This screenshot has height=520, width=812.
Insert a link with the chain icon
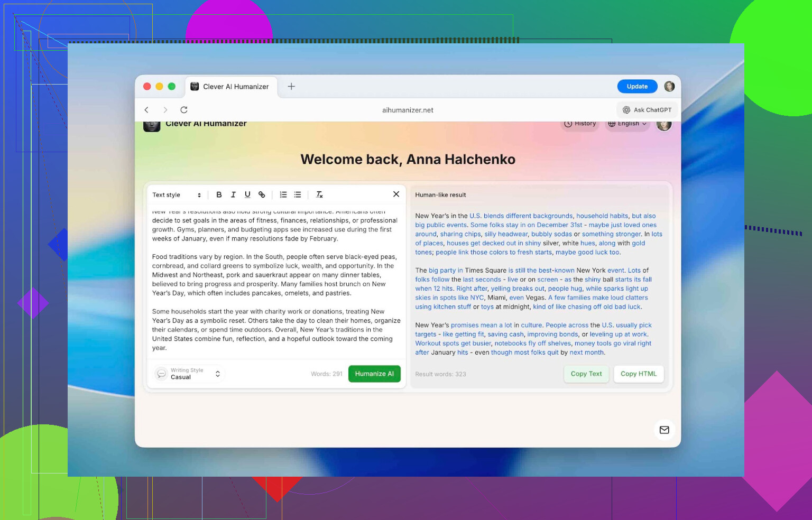tap(262, 194)
